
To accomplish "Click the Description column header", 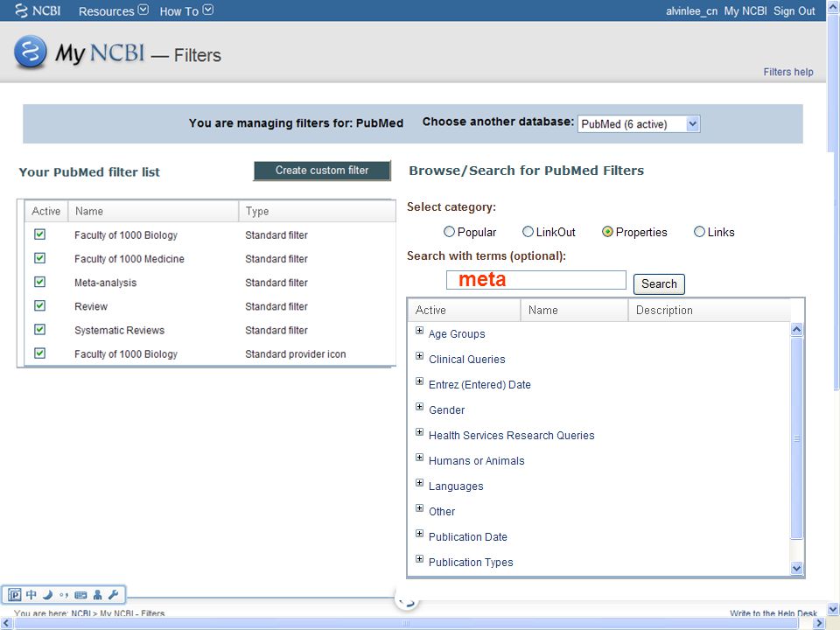I will click(710, 310).
